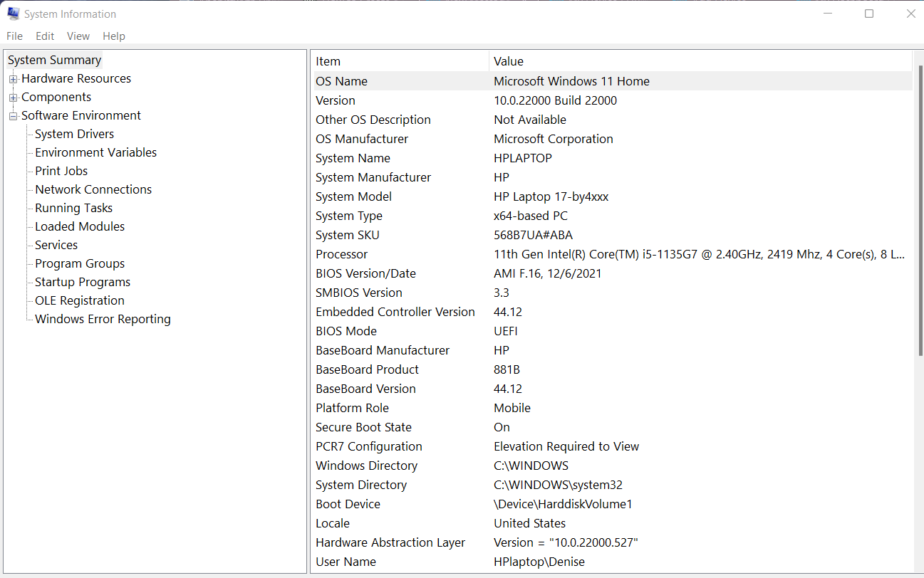
Task: Click C:\WINDOWS\system32 value
Action: [559, 485]
